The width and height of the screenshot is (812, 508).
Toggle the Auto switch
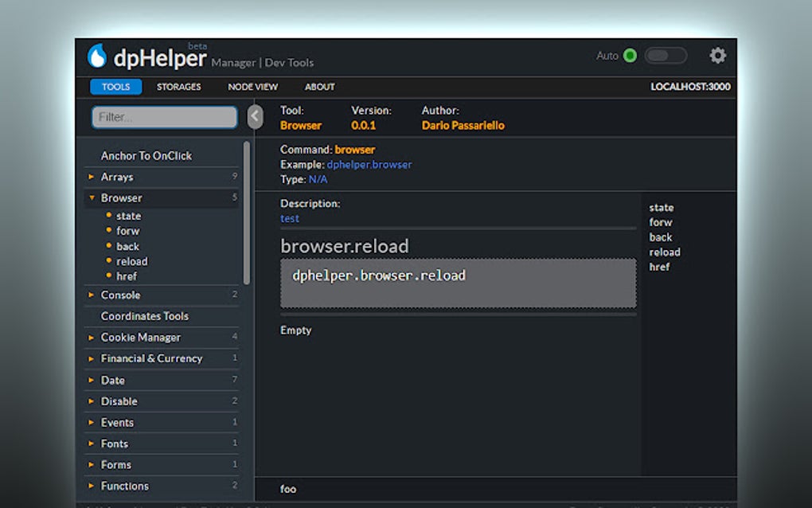666,56
